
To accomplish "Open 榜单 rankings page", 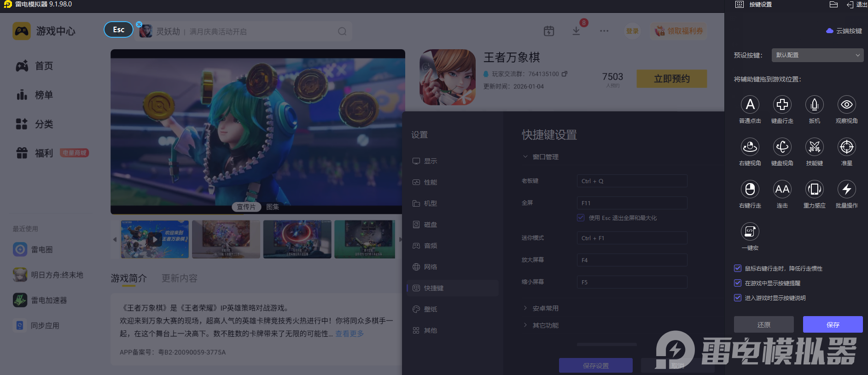I will point(35,95).
